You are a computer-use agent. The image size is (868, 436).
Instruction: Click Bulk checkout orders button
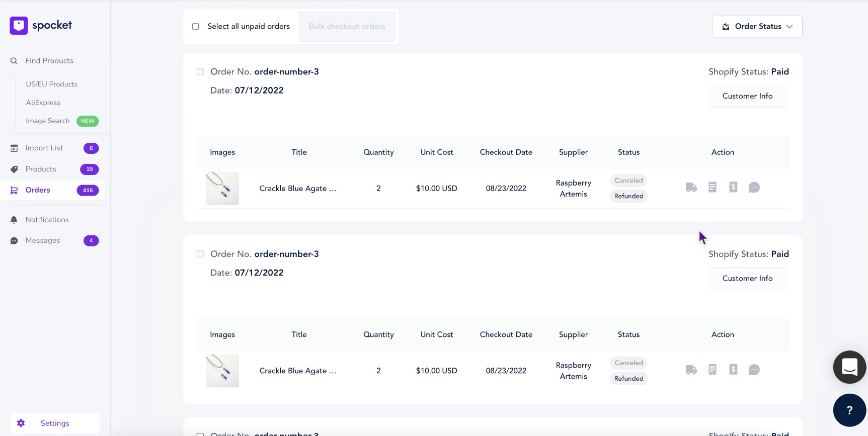click(347, 27)
